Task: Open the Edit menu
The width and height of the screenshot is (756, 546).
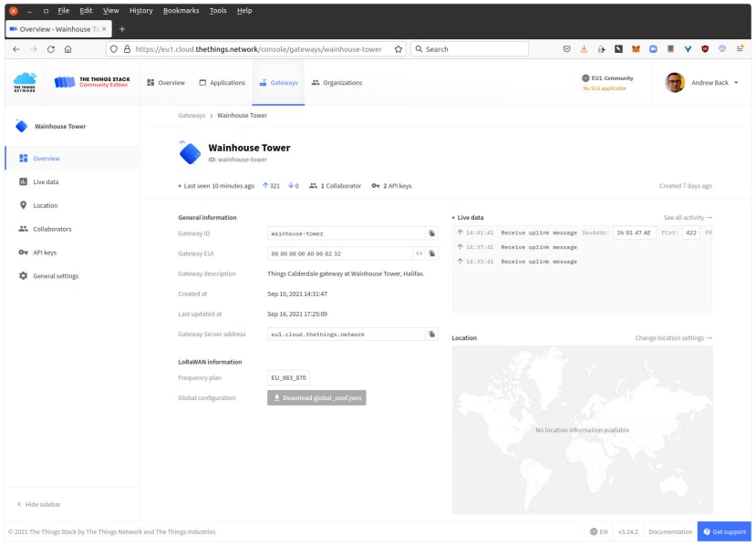Action: click(86, 11)
